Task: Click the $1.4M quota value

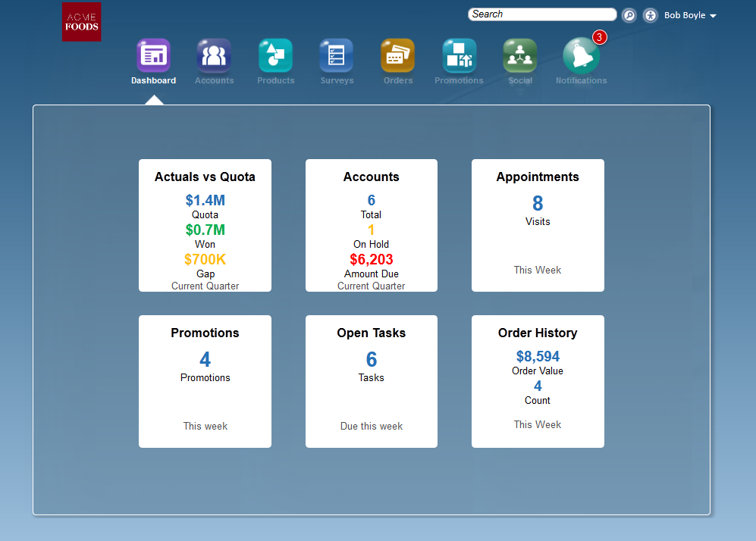Action: tap(205, 200)
